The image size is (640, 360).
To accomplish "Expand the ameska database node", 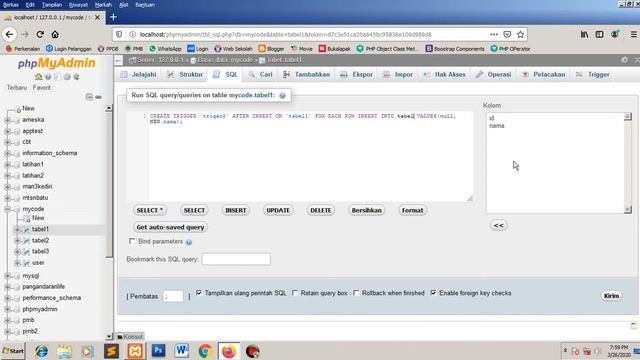I will [7, 120].
